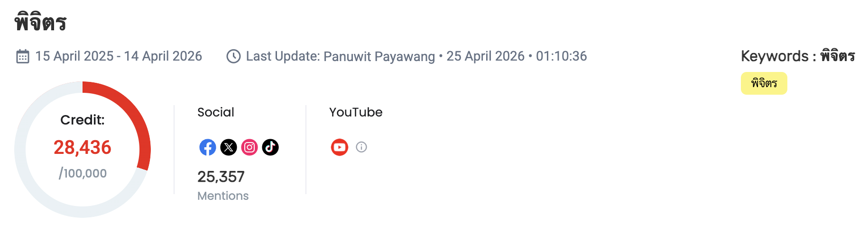Screen dimensions: 868x232
Task: Click the large พิจิตร page title
Action: (x=41, y=23)
